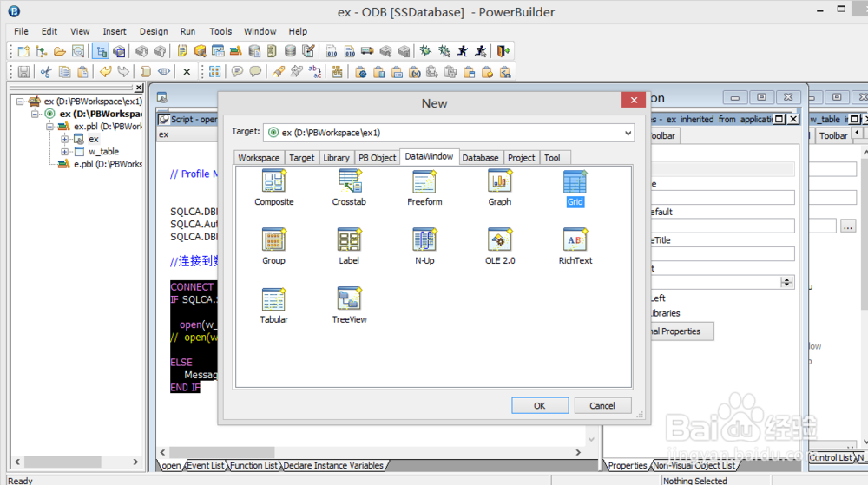This screenshot has width=868, height=485.
Task: Select the Composite DataWindow style
Action: pos(274,188)
